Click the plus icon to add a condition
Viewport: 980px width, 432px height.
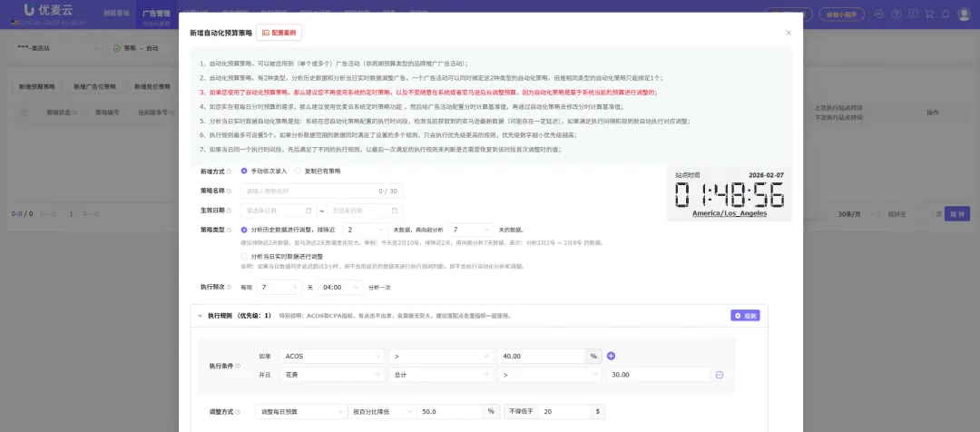611,356
